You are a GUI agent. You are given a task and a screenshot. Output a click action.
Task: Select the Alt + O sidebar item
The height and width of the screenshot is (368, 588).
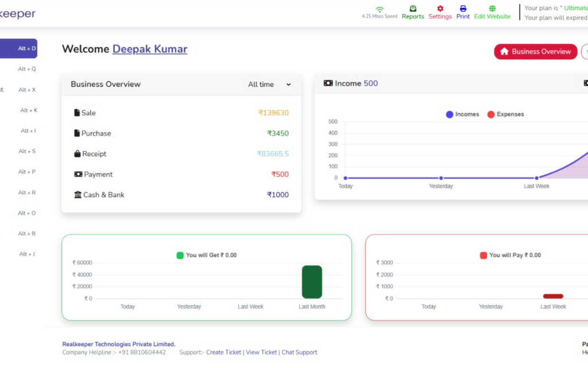tap(26, 213)
